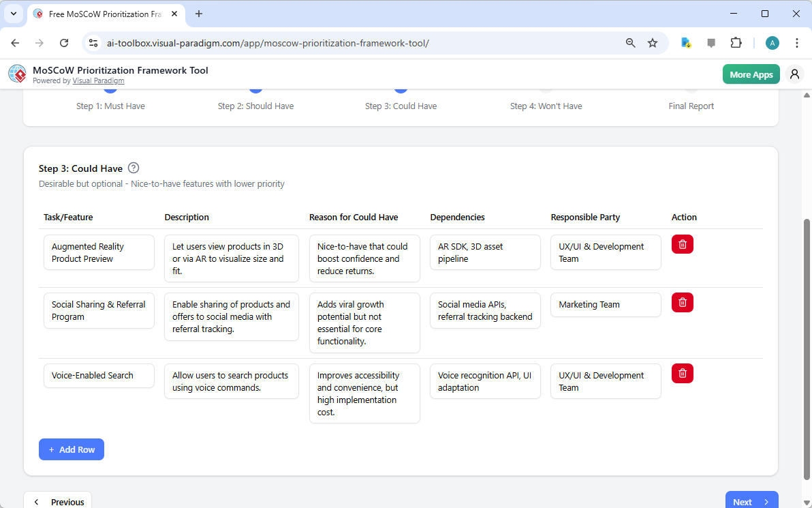Viewport: 812px width, 508px height.
Task: Delete the Social Sharing & Referral Program row
Action: (x=682, y=302)
